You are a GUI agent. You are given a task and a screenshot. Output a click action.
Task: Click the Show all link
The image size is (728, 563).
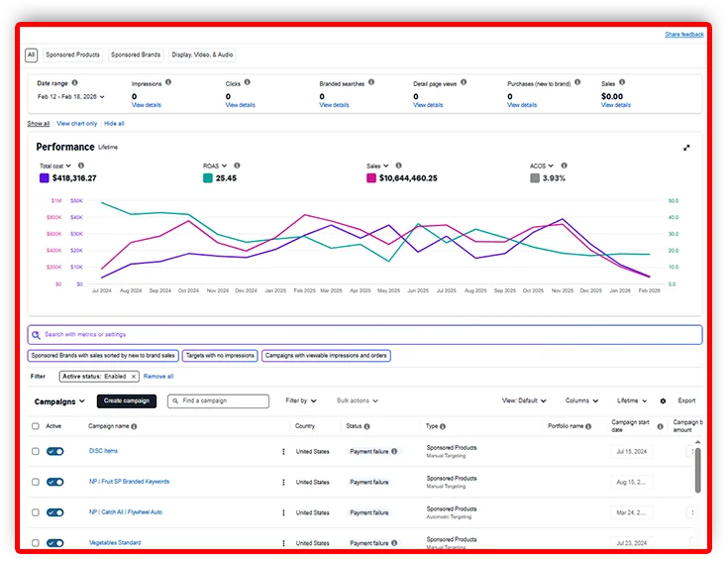(39, 124)
